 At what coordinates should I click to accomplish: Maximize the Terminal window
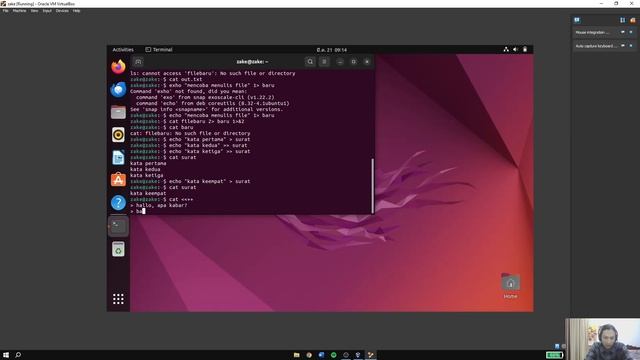(x=353, y=62)
